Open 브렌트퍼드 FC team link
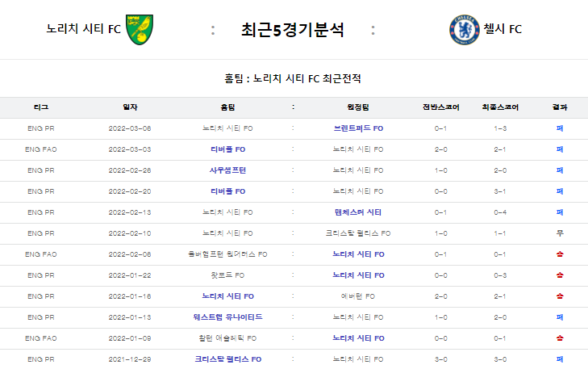Viewport: 588px width, 369px height. click(358, 128)
